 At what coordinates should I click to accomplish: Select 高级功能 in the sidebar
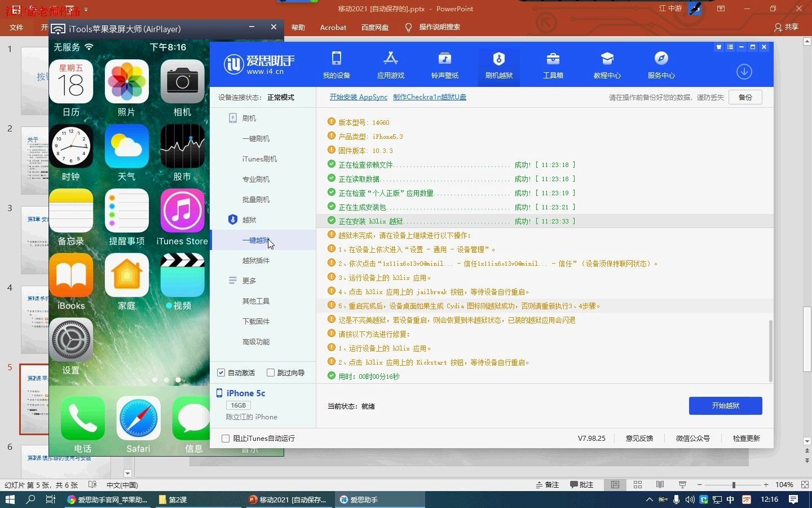pyautogui.click(x=256, y=342)
